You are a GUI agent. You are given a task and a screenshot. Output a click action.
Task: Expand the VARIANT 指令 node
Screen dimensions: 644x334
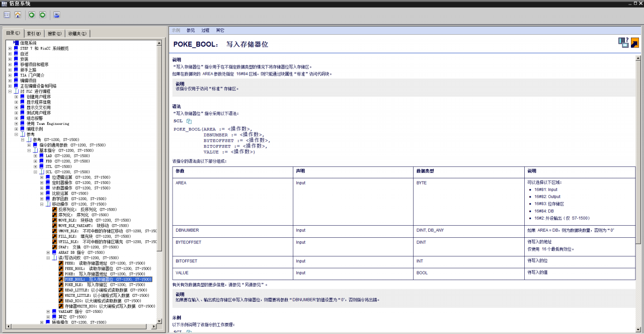(x=48, y=311)
